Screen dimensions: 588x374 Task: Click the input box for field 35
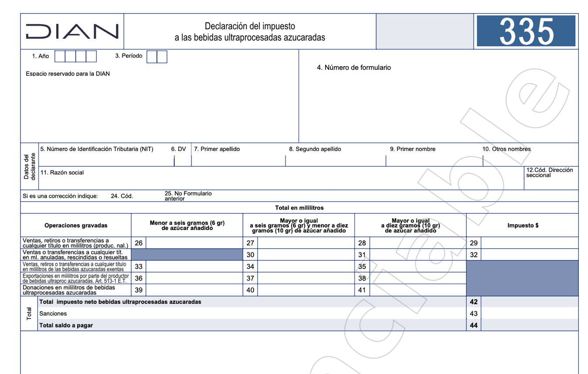tap(418, 267)
